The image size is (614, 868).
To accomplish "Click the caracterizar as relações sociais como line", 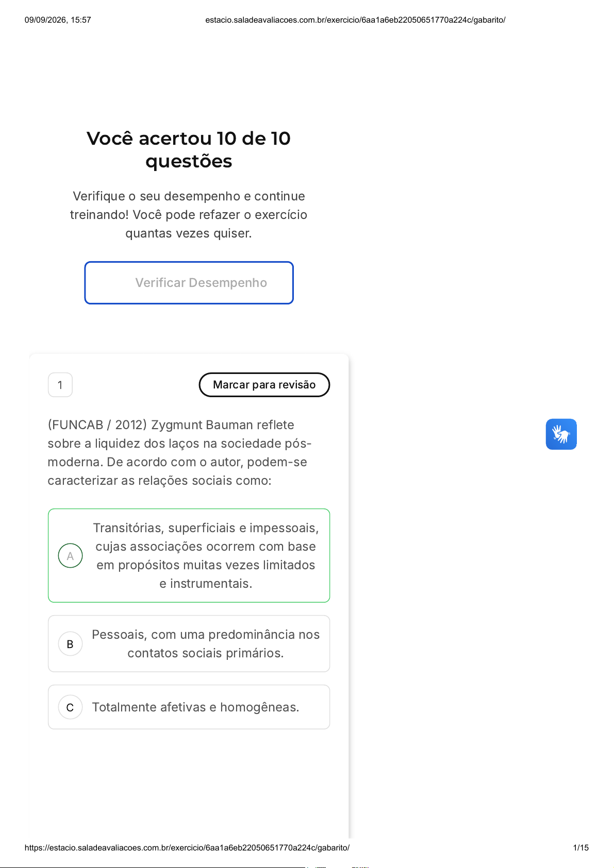I will point(159,481).
